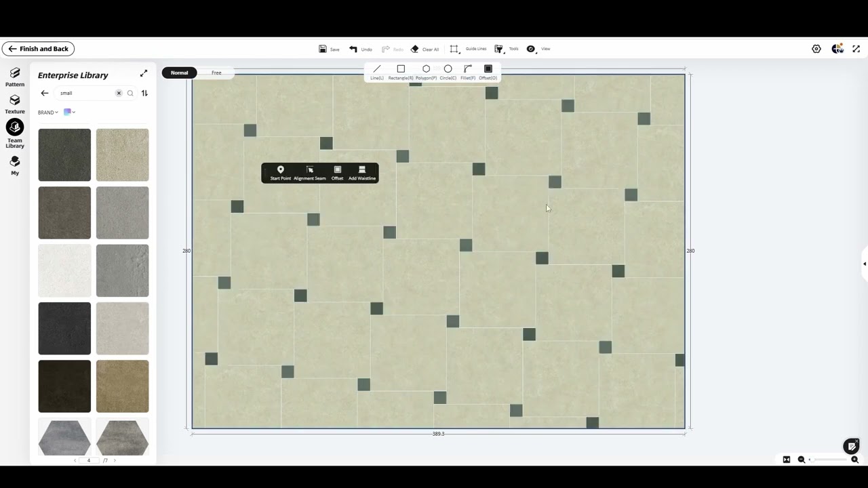
Task: Open the notes icon at bottom right
Action: click(x=851, y=446)
